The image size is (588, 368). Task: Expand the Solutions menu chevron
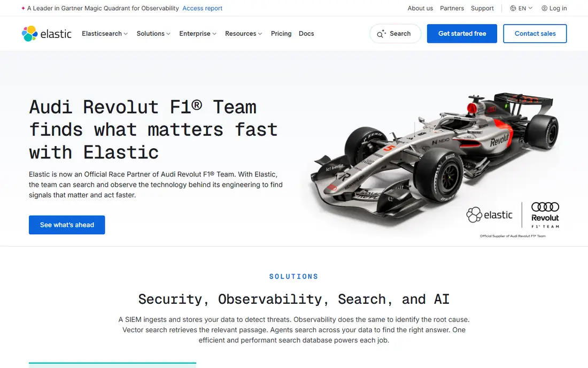(x=168, y=34)
